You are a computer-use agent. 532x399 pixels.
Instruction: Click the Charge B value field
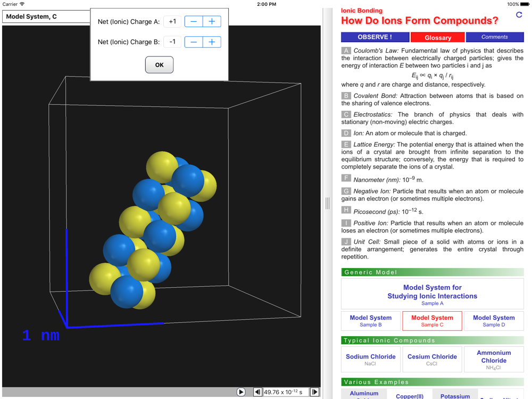coord(172,42)
